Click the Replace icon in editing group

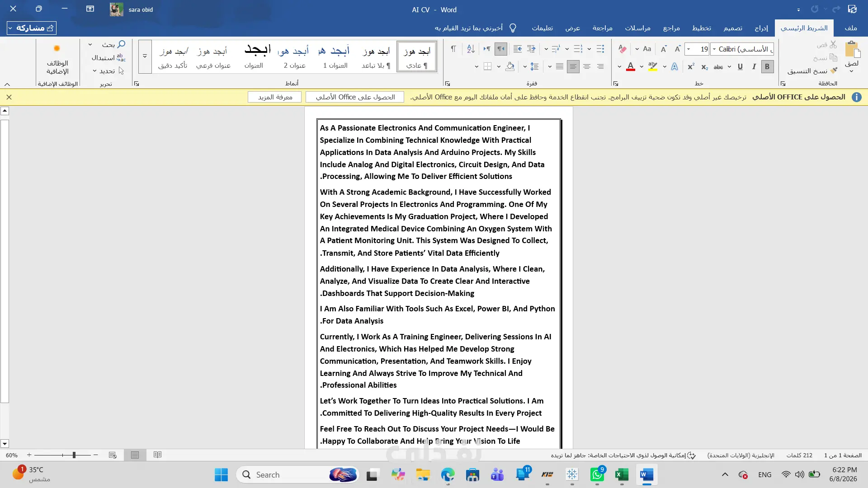pyautogui.click(x=121, y=58)
